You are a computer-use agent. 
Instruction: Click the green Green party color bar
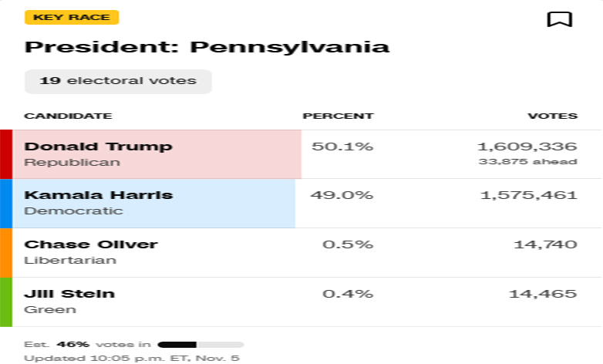6,302
